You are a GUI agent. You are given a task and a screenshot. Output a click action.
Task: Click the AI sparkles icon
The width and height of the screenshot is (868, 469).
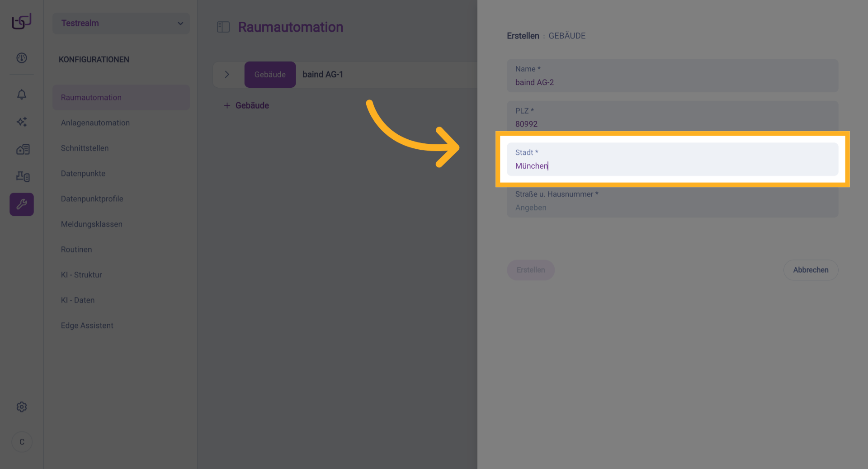coord(22,122)
